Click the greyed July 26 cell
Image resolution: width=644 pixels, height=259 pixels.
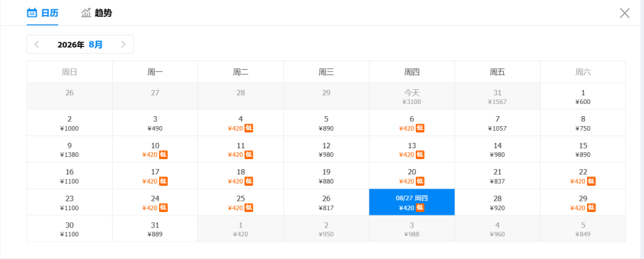(69, 96)
